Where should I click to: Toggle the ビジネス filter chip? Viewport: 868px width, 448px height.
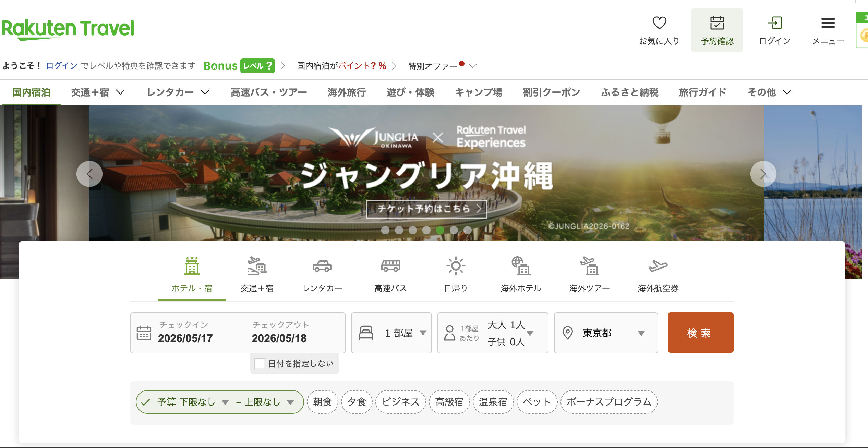click(x=401, y=402)
